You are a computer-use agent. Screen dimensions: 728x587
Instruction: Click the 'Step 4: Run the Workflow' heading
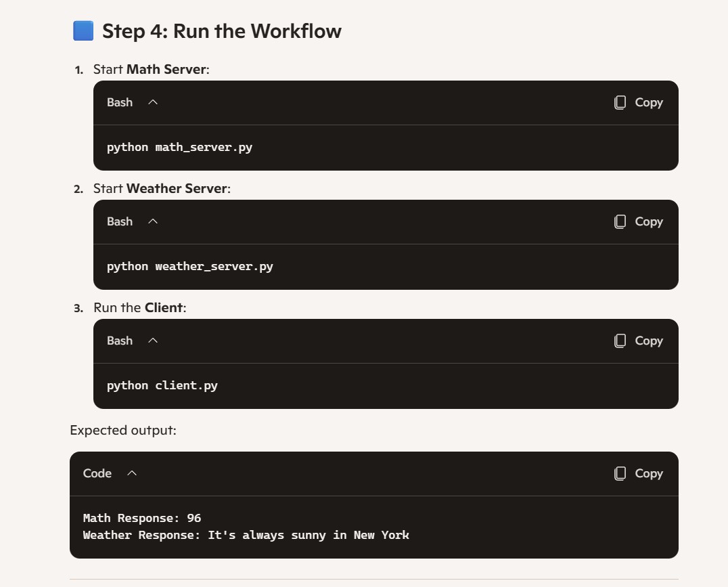pyautogui.click(x=222, y=31)
